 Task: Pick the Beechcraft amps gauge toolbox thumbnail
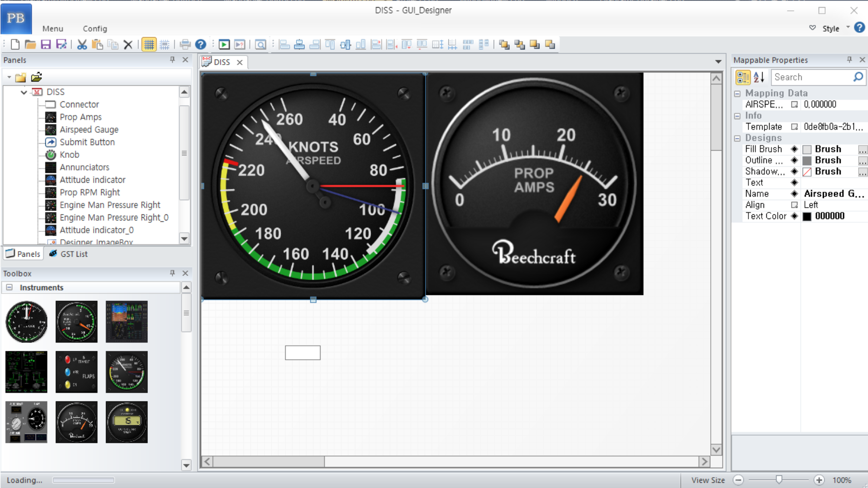coord(76,422)
